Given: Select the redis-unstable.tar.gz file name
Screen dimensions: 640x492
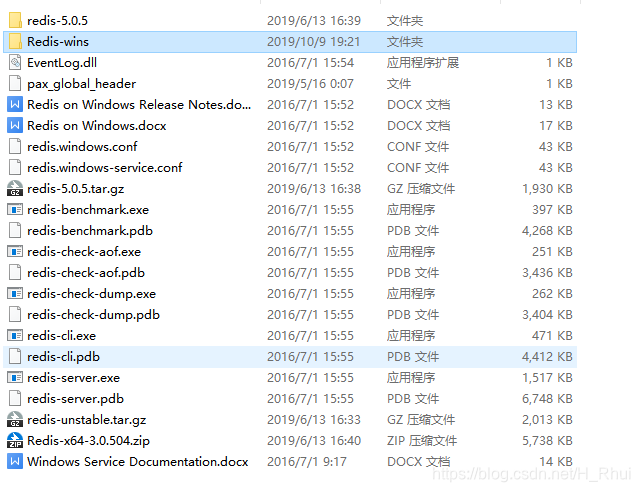Looking at the screenshot, I should (87, 420).
